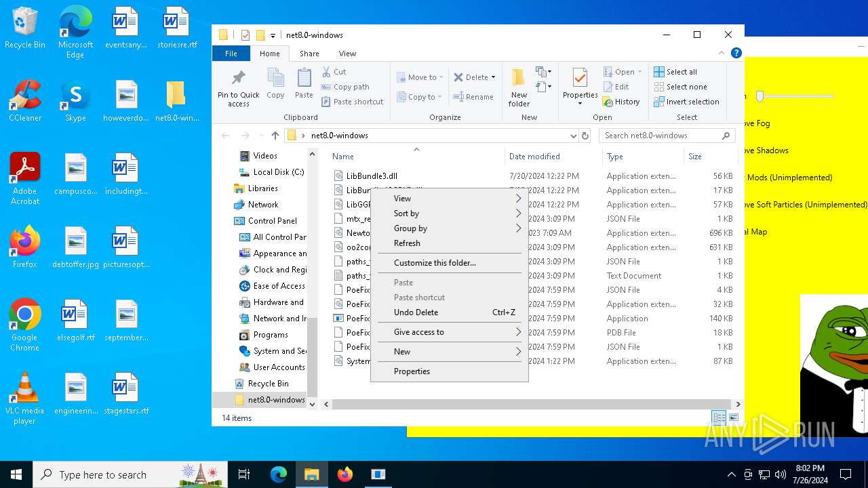The image size is (868, 488).
Task: Open the file History from the ribbon
Action: (x=621, y=102)
